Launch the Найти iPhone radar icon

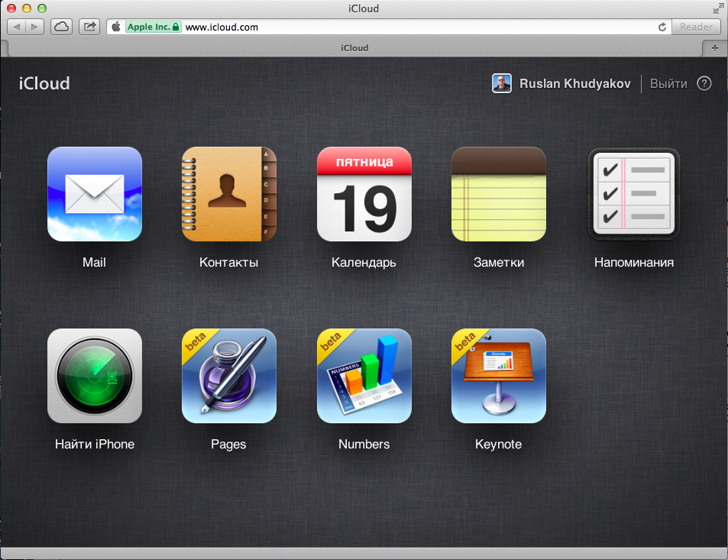pos(95,376)
